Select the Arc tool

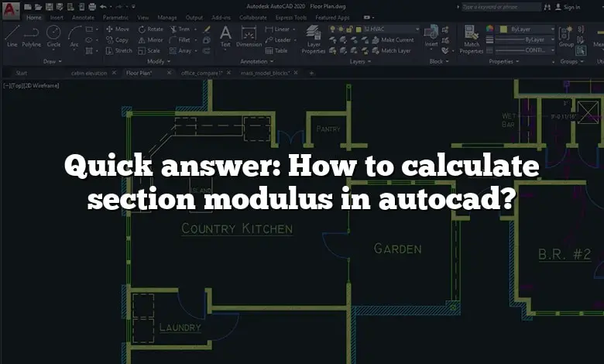[74, 36]
